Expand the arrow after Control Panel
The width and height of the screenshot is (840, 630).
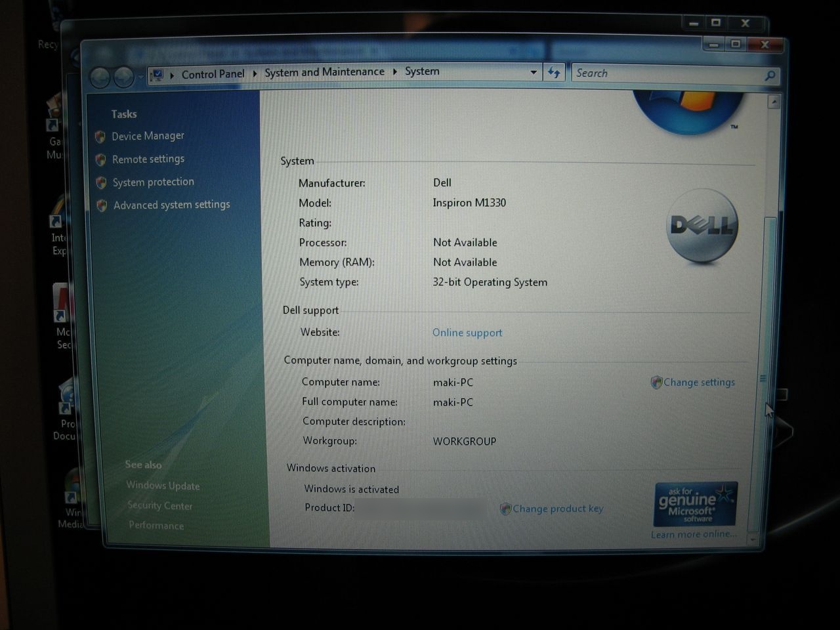click(x=255, y=73)
